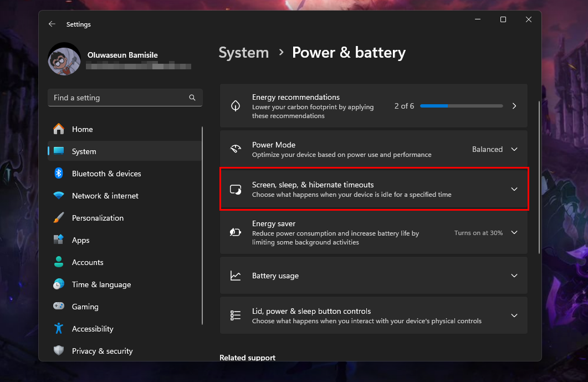Click the search magnifier icon

coord(192,98)
